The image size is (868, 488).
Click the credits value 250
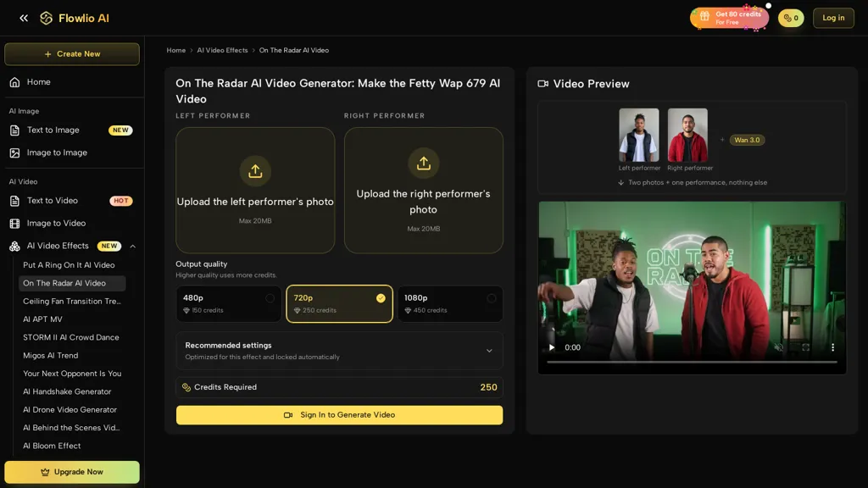(488, 387)
